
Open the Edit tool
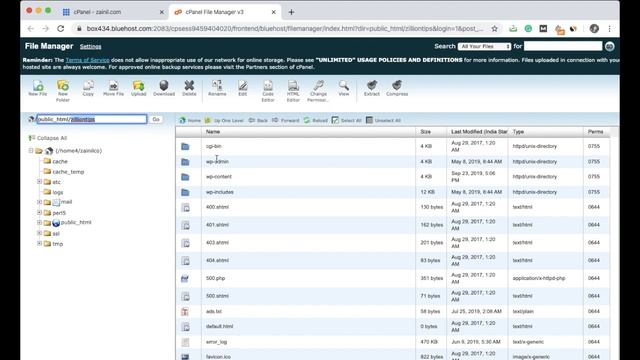coord(243,88)
